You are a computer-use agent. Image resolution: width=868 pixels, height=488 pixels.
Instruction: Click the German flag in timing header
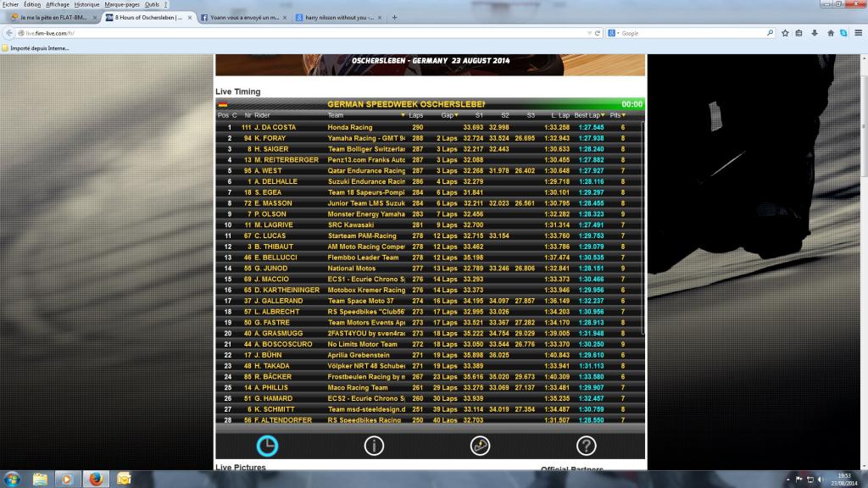[x=223, y=104]
